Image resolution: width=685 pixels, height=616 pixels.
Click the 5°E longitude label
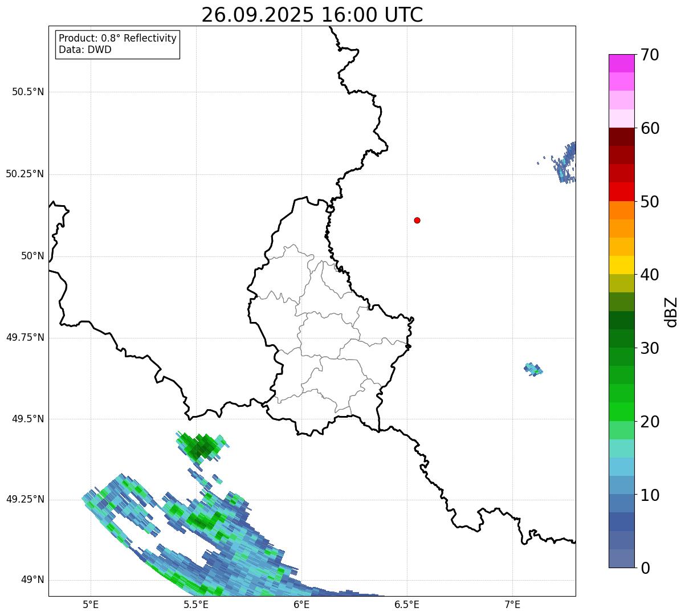(91, 604)
